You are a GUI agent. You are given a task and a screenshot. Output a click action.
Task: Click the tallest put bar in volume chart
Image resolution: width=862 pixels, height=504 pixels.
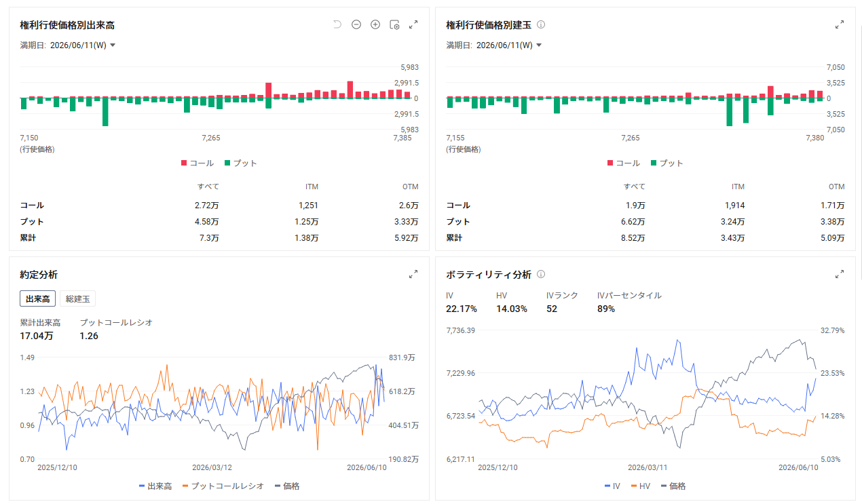point(105,112)
